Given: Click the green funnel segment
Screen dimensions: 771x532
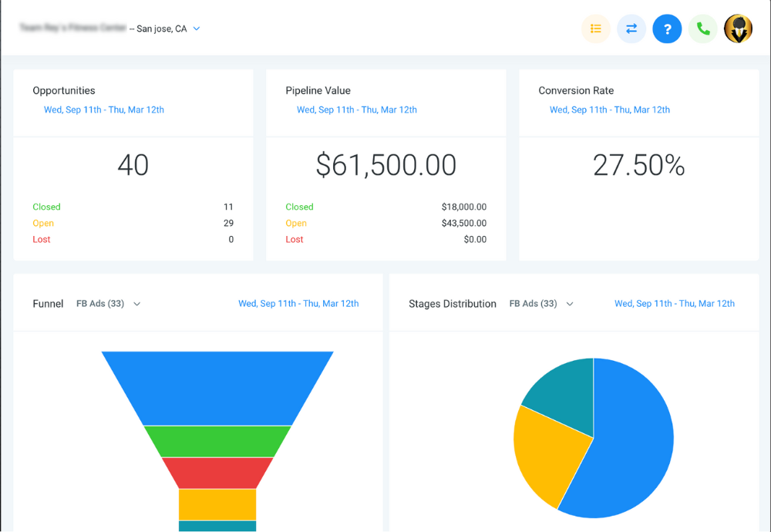Looking at the screenshot, I should click(x=217, y=441).
